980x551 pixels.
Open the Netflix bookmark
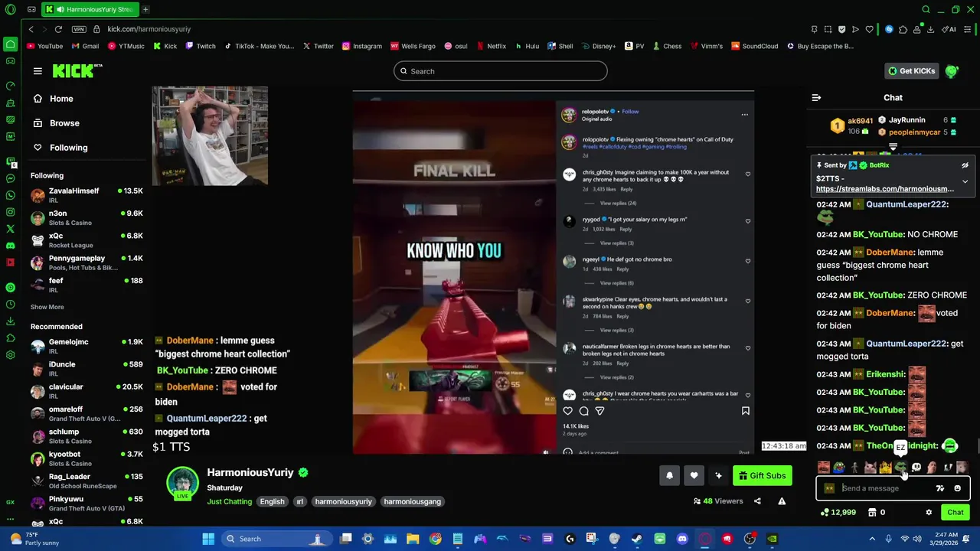pyautogui.click(x=491, y=46)
